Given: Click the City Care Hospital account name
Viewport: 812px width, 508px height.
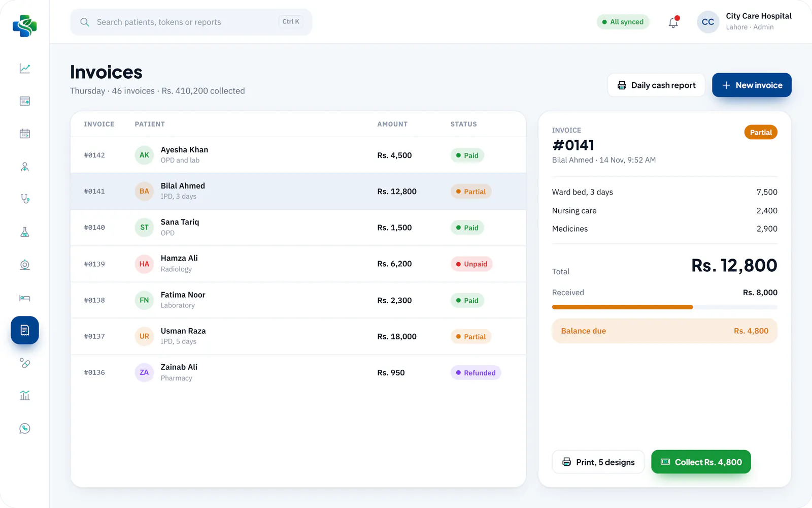Looking at the screenshot, I should click(x=759, y=16).
